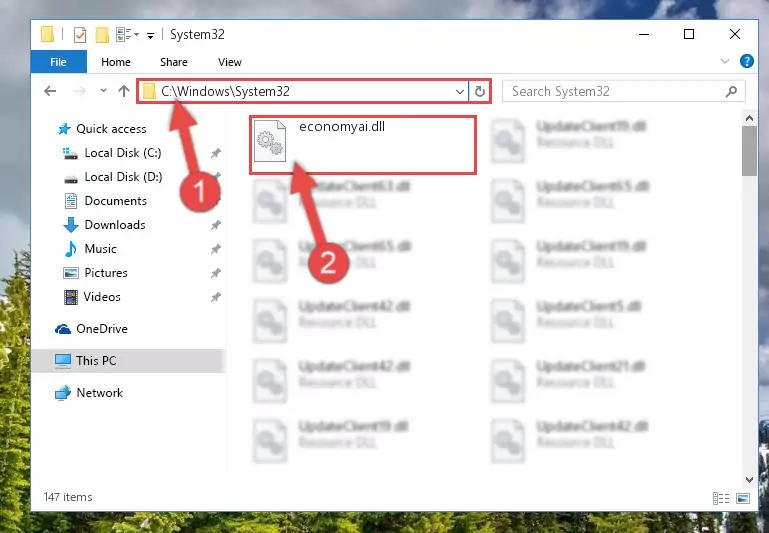Switch to large thumbnails view icon
This screenshot has height=533, width=769.
(x=741, y=497)
